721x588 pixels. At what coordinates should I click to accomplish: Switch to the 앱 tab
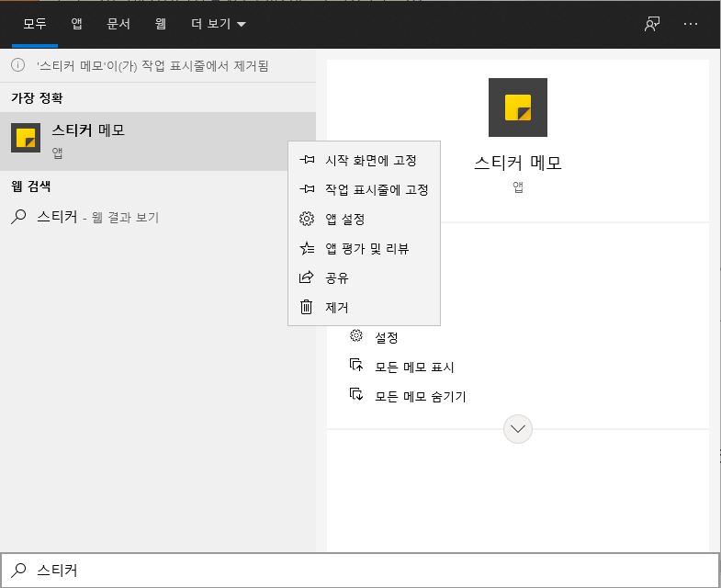[76, 24]
